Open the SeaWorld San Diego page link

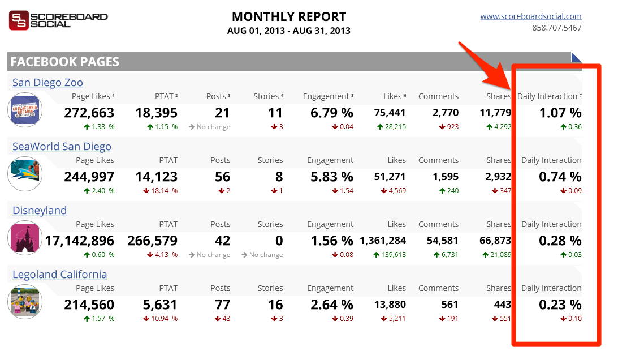tap(62, 147)
